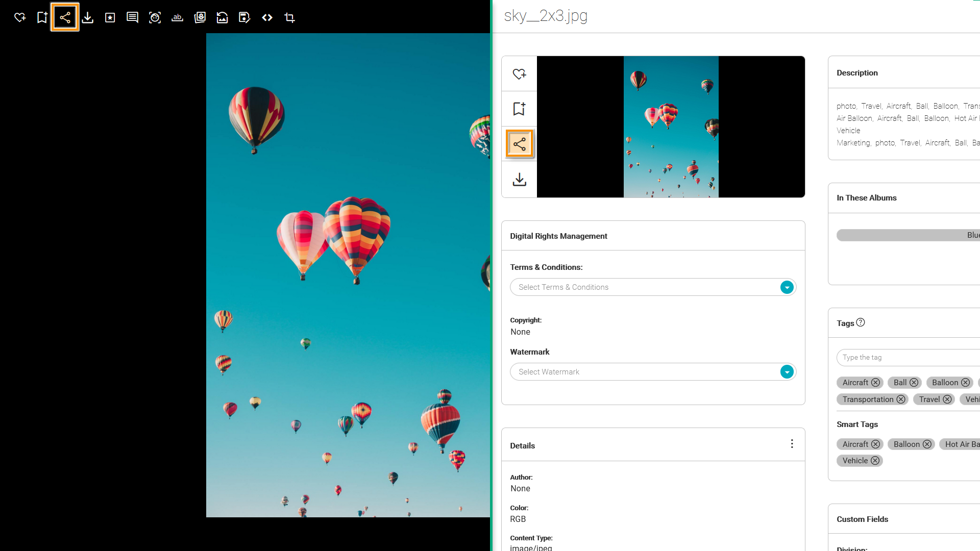980x551 pixels.
Task: Click the face recognition icon
Action: (x=155, y=18)
